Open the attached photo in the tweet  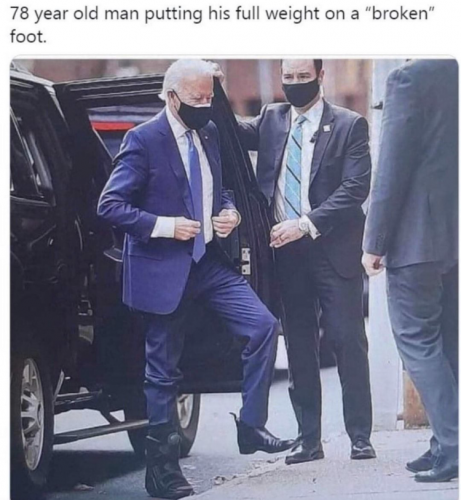(x=234, y=279)
